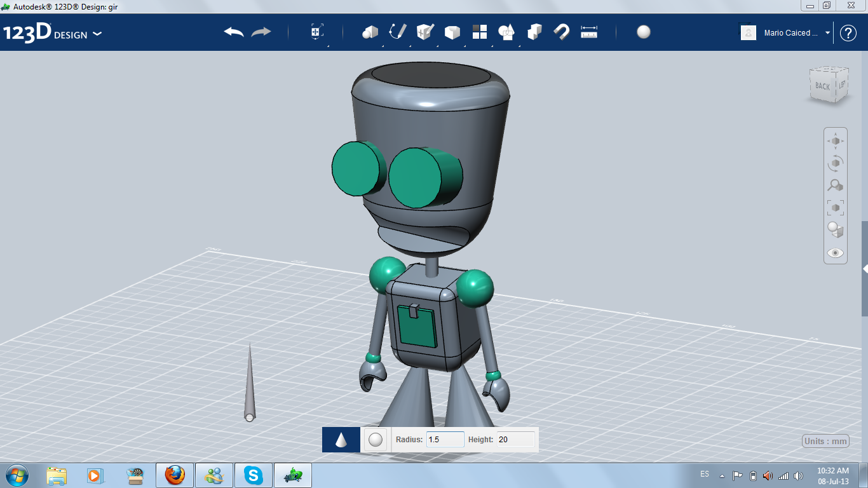This screenshot has height=488, width=868.
Task: Open the 123D Design application menu
Action: pyautogui.click(x=52, y=33)
